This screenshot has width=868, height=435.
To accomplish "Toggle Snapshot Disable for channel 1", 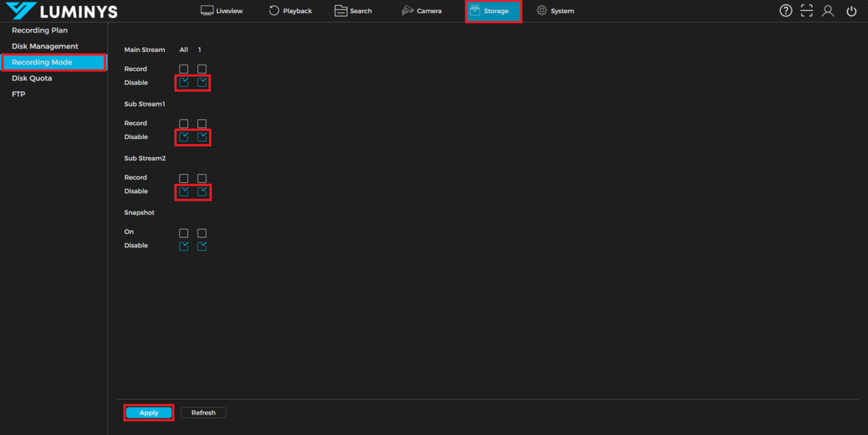I will [x=202, y=246].
